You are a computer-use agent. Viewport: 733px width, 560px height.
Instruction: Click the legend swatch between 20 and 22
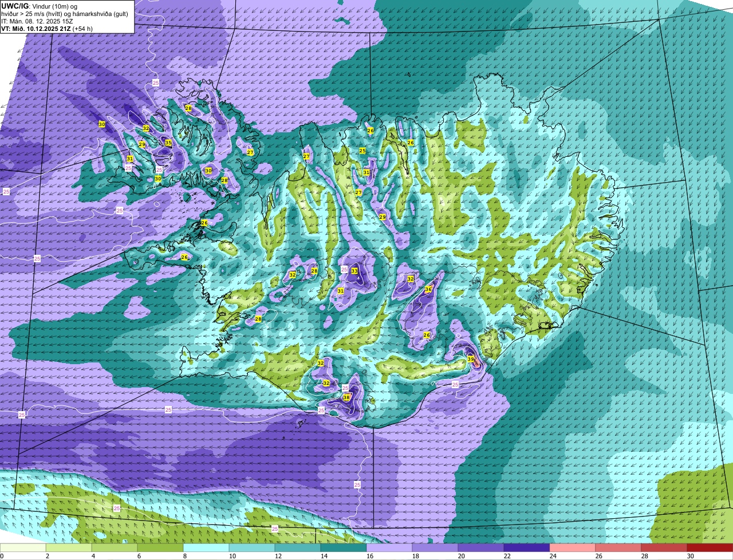[x=481, y=548]
